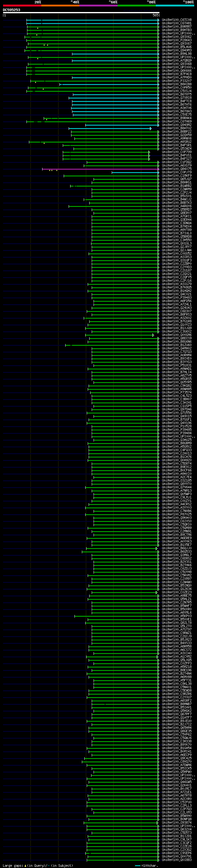Screen dimensions: 197x868
Task: Select the label UniRef100_B4FTC8
Action: [177, 101]
